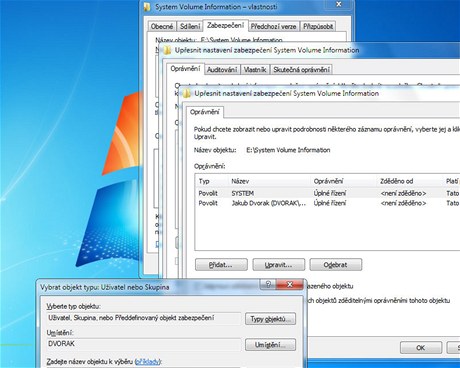Click folder icon of front Upřesnit nastavení window
460x368 pixels.
[x=187, y=94]
